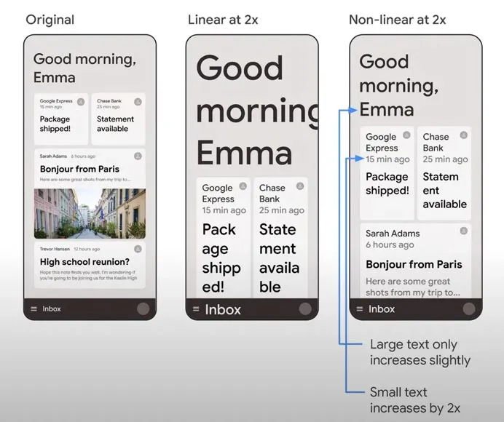Tap hamburger menu in Linear at 2x phone
The image size is (504, 422).
[x=195, y=309]
